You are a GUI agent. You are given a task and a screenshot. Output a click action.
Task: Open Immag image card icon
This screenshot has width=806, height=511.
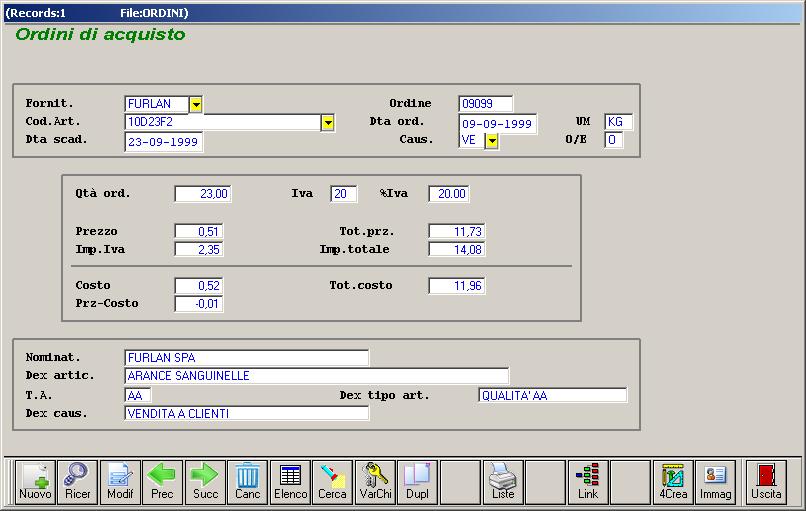click(716, 481)
